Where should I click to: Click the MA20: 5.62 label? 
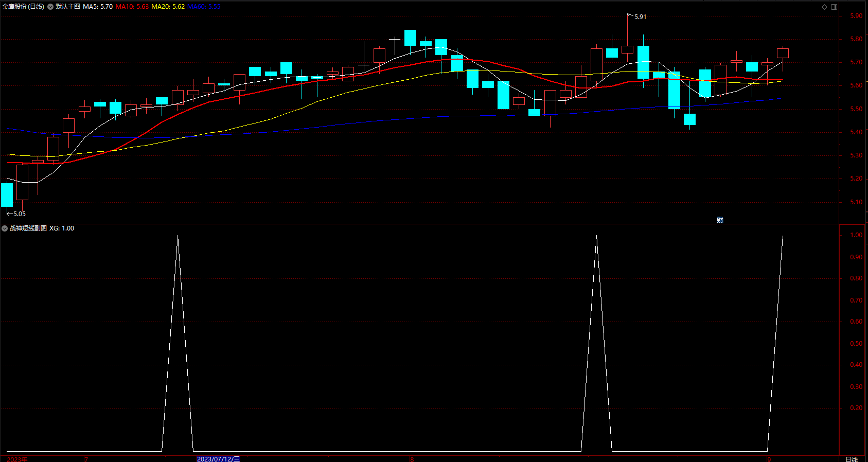coord(168,7)
